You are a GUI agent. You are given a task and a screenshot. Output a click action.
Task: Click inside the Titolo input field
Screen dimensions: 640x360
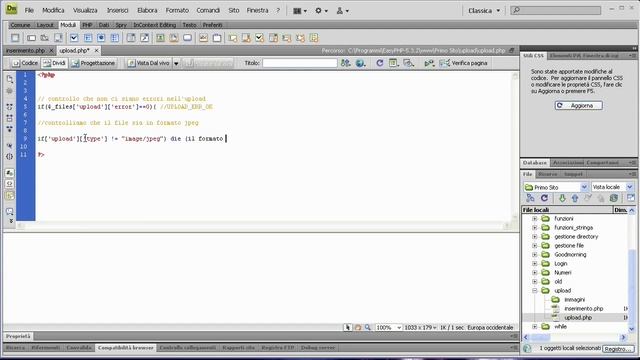coord(300,63)
